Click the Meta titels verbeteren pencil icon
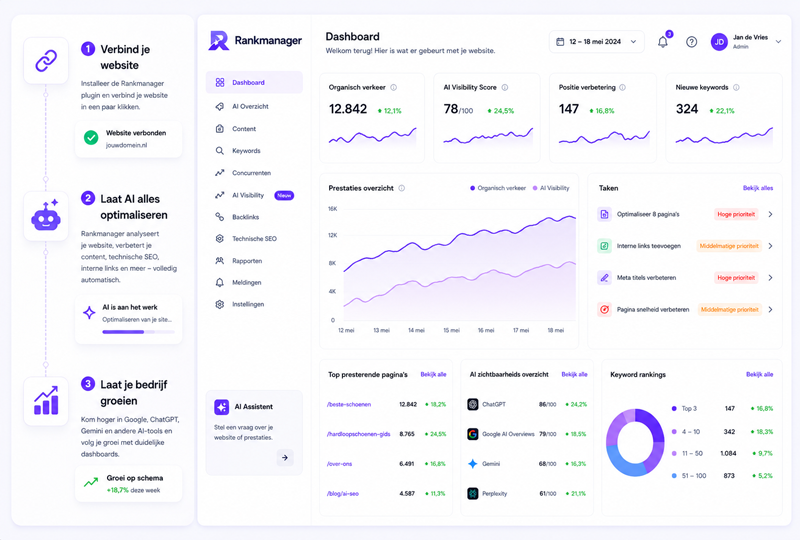The height and width of the screenshot is (540, 800). 604,278
